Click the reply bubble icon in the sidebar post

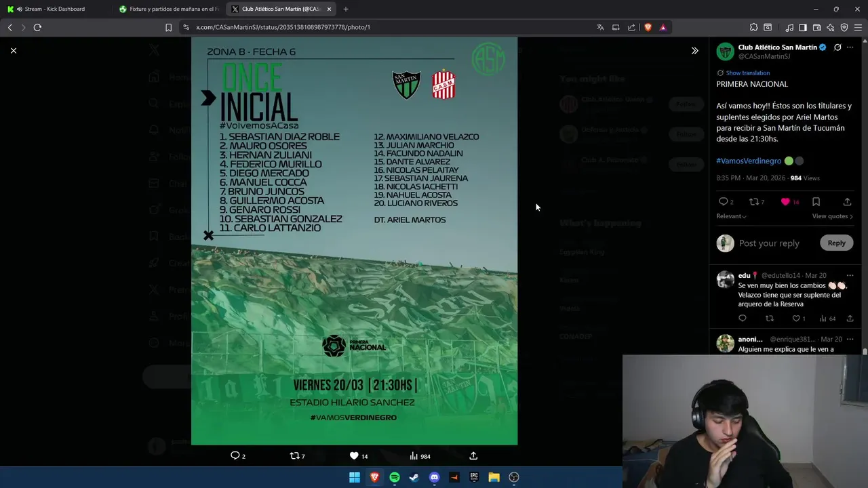pyautogui.click(x=723, y=201)
